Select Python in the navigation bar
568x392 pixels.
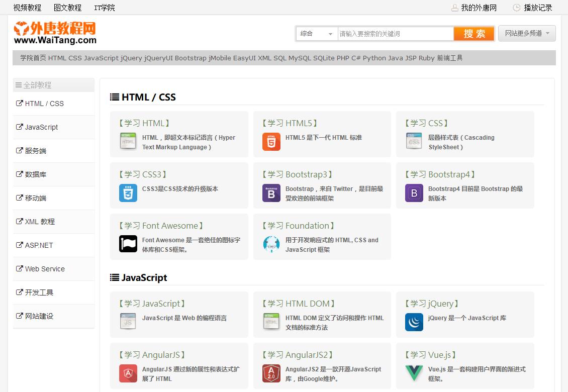coord(374,58)
